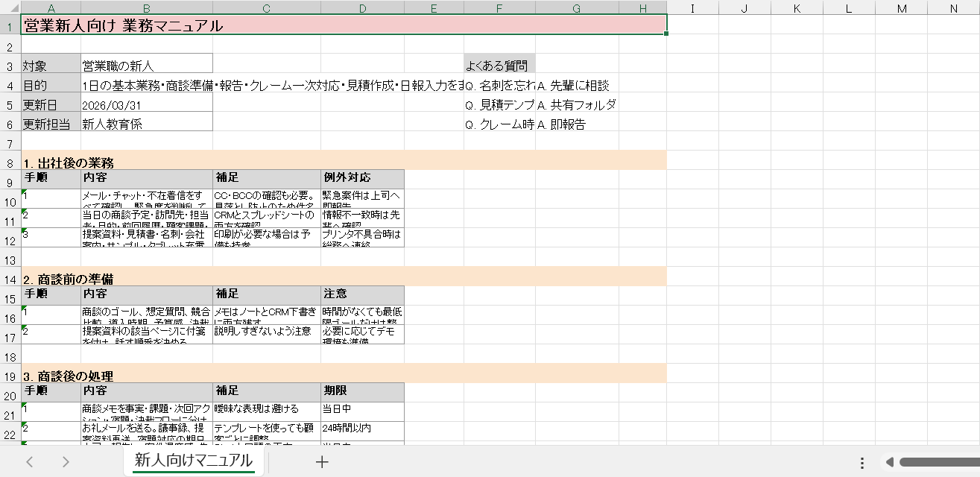Click the 対象 label cell

51,63
